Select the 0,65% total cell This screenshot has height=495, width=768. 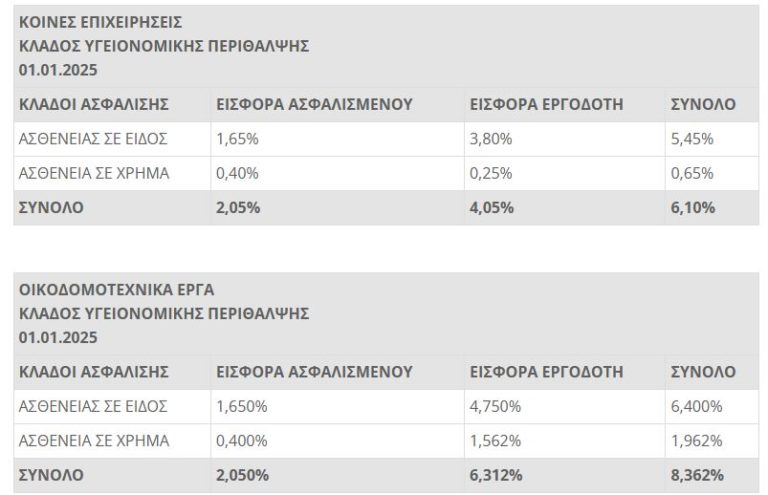692,173
